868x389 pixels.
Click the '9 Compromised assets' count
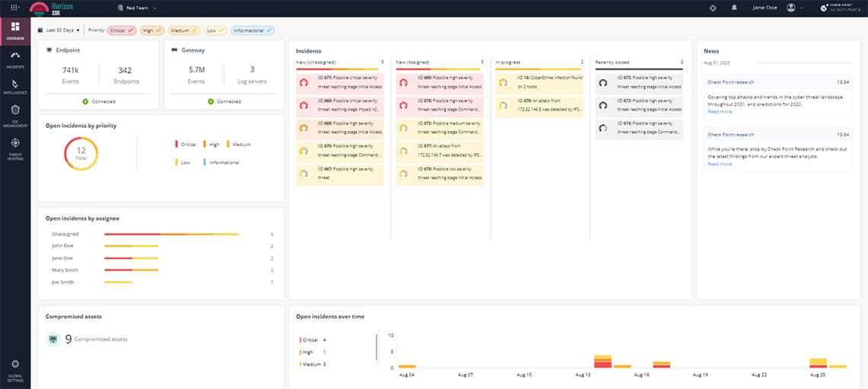click(96, 339)
